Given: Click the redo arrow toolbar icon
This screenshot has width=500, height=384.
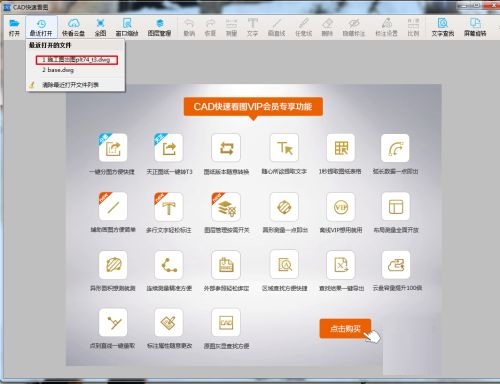Looking at the screenshot, I should (210, 23).
